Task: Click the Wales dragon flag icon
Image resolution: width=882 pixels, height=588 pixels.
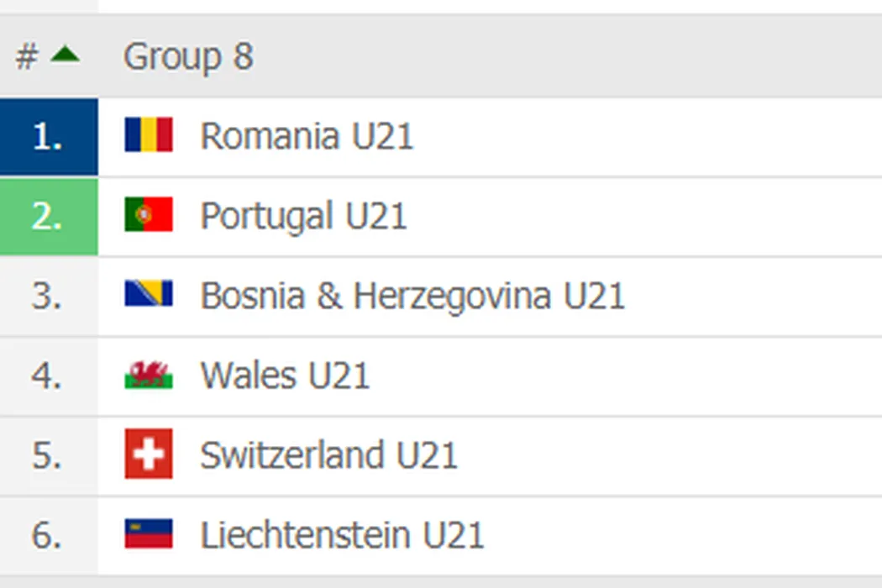Action: [149, 375]
